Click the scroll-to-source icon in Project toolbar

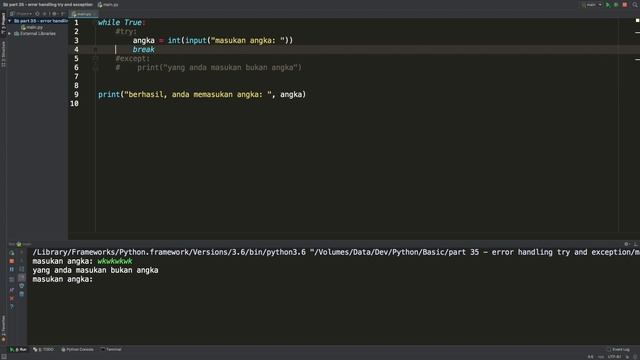click(x=38, y=14)
